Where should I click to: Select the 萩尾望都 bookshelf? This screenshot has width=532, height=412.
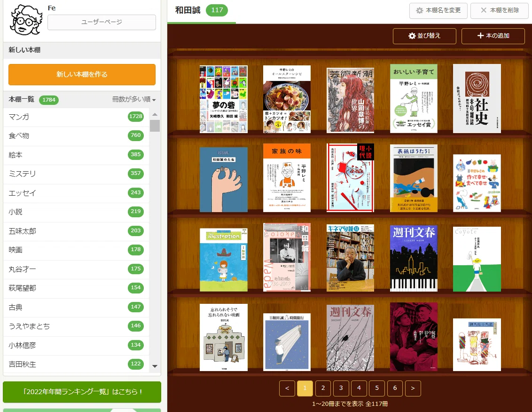click(76, 288)
